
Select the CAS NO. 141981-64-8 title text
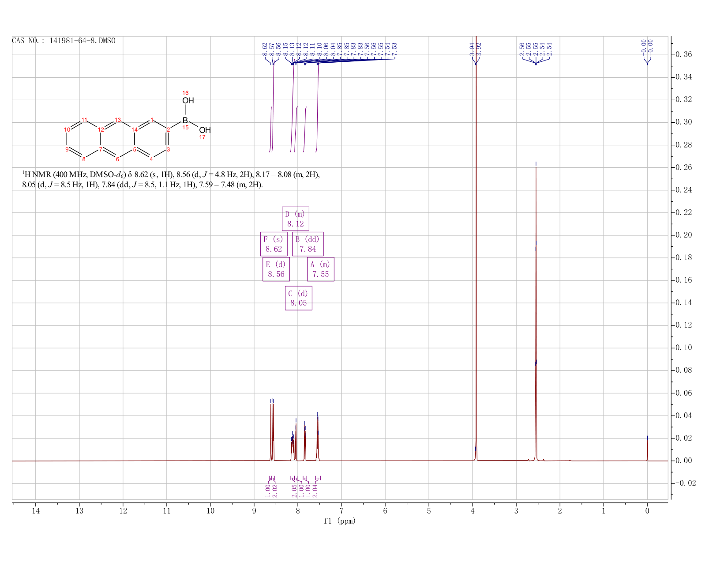pyautogui.click(x=64, y=41)
